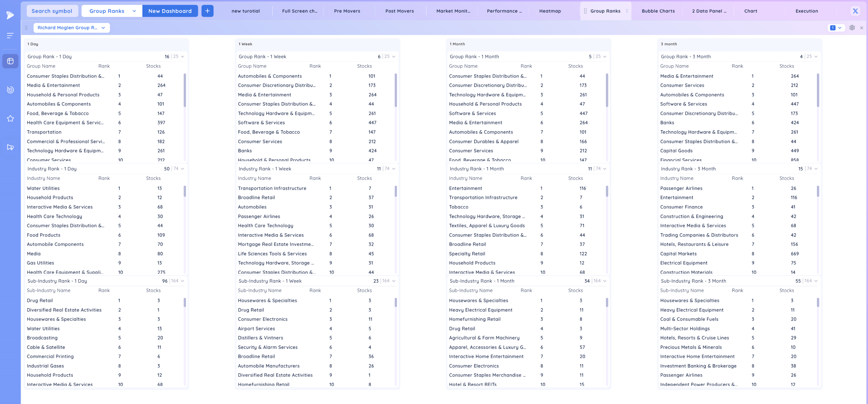Image resolution: width=868 pixels, height=404 pixels.
Task: Switch to the Execution tab
Action: 807,11
